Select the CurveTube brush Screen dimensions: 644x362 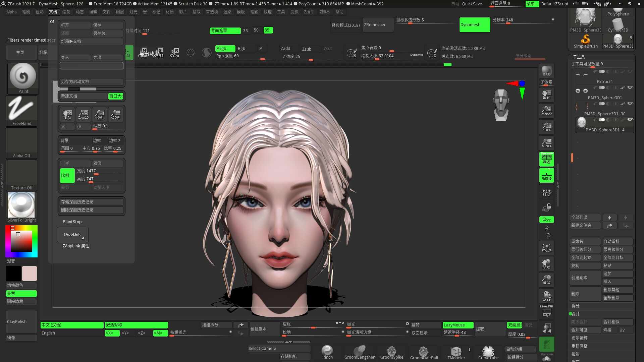click(x=488, y=353)
